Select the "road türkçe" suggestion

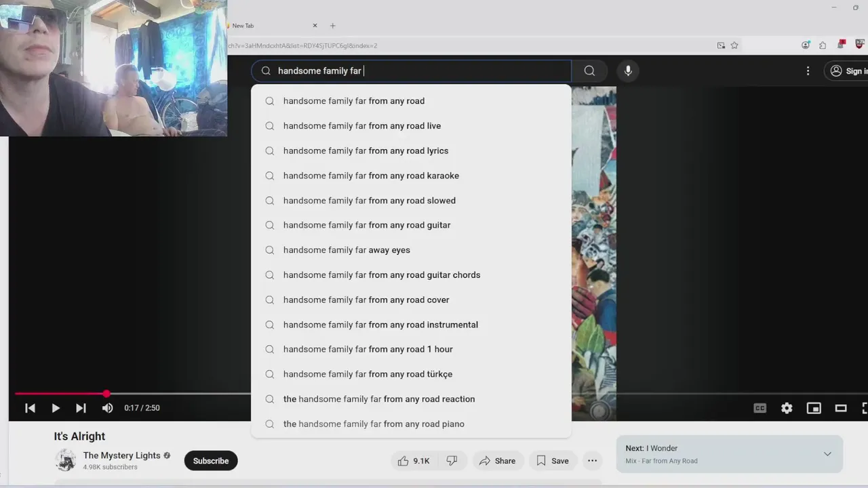tap(411, 374)
